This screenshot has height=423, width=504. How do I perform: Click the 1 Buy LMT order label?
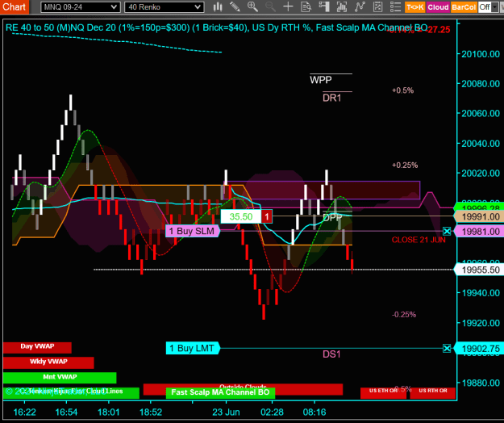coord(193,348)
